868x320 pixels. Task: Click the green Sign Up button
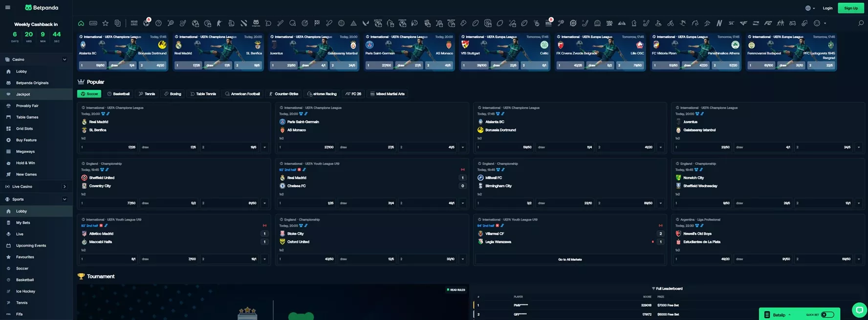click(851, 8)
